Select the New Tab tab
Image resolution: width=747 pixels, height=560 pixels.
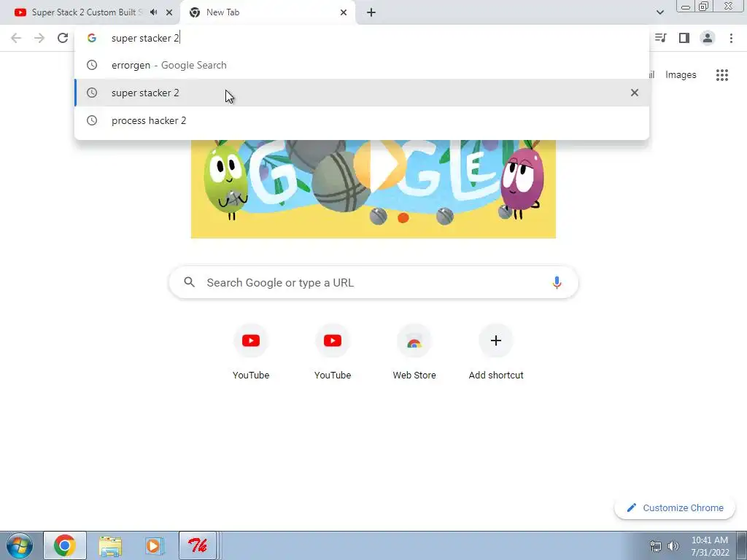267,12
